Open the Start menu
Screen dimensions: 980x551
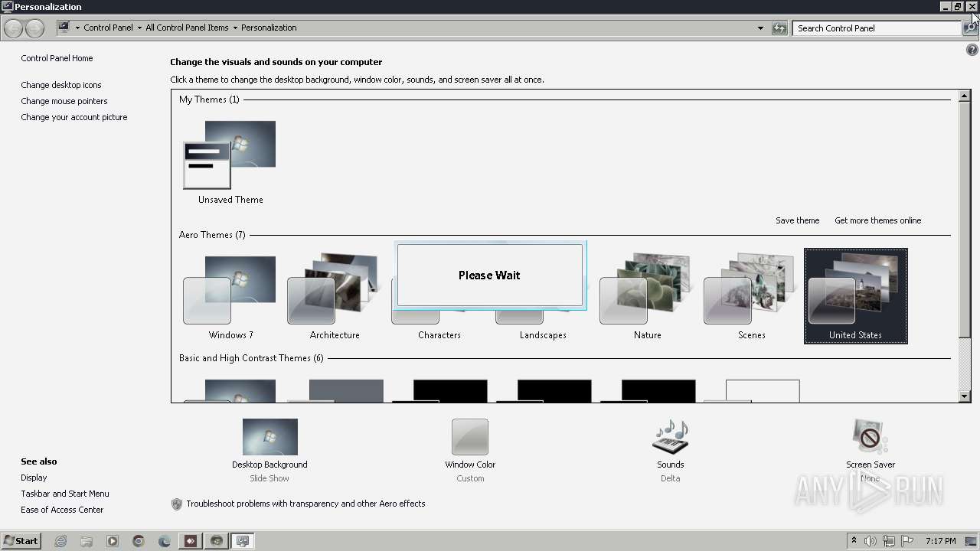tap(21, 541)
